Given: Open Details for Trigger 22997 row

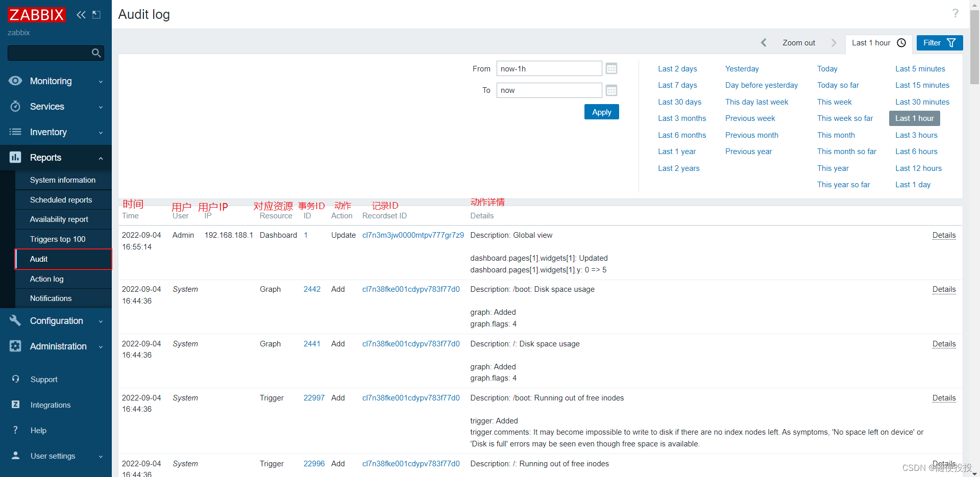Looking at the screenshot, I should (944, 398).
